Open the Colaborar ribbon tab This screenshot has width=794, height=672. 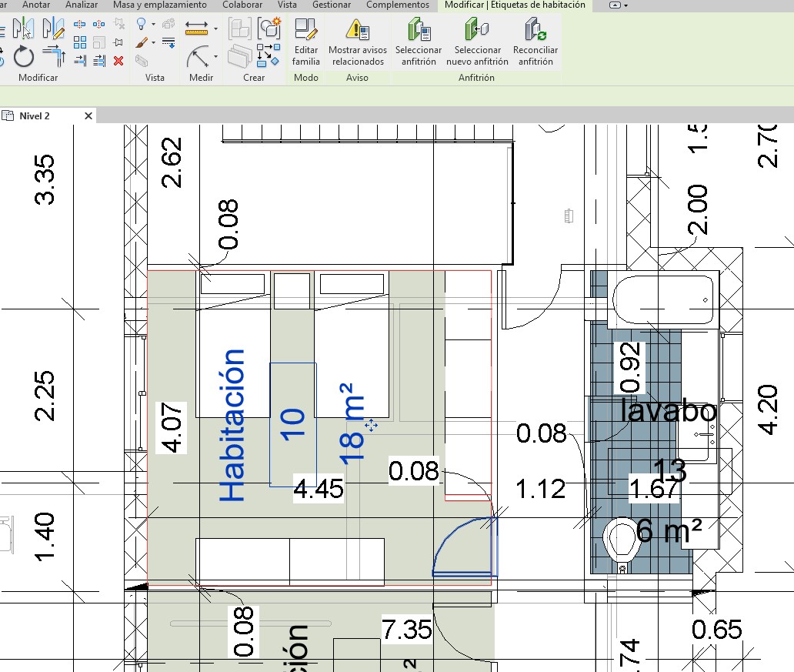point(242,5)
